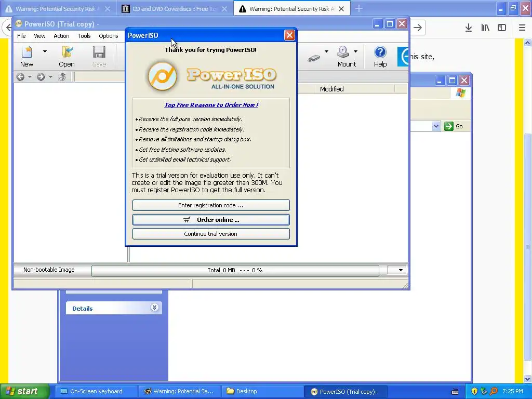
Task: Open the New dropdown arrow in PowerISO toolbar
Action: pos(45,51)
